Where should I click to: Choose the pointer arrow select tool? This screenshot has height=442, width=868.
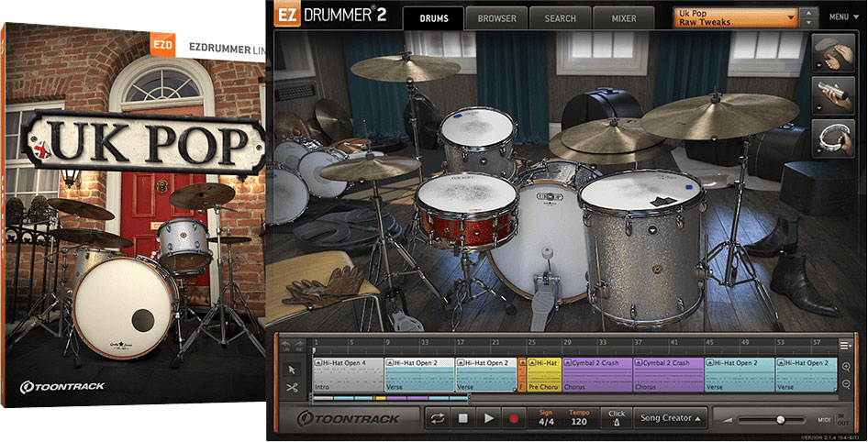point(292,370)
